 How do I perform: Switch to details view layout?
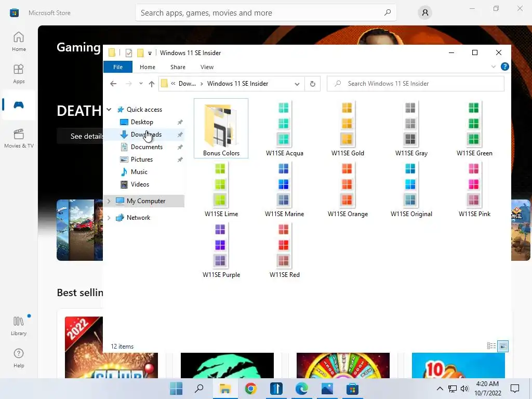(x=491, y=345)
